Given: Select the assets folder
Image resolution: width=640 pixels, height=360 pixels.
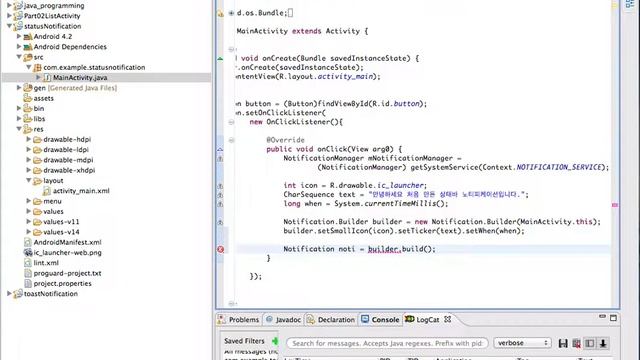Looking at the screenshot, I should [43, 98].
